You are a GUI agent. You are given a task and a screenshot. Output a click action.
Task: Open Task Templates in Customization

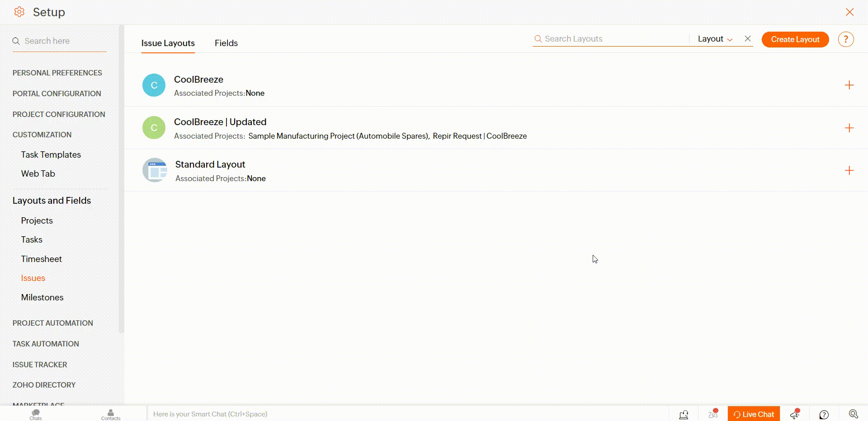point(51,154)
